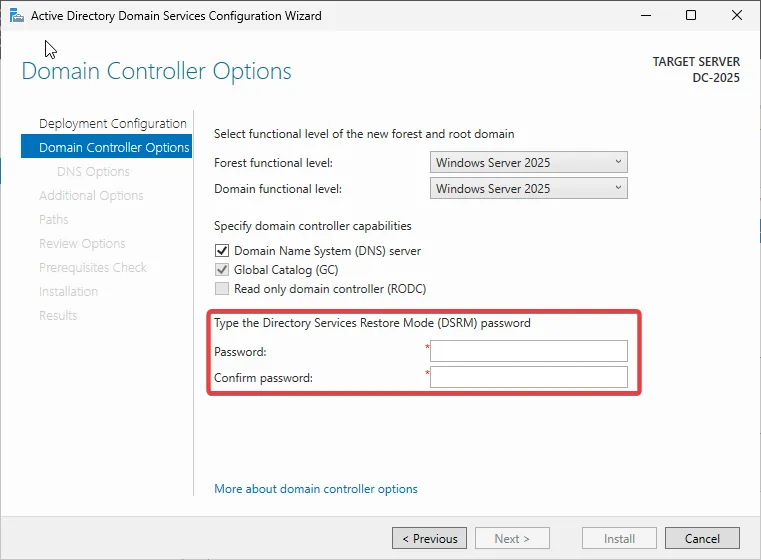
Task: Click 'Specify domain controller capabilities' text
Action: tap(313, 226)
